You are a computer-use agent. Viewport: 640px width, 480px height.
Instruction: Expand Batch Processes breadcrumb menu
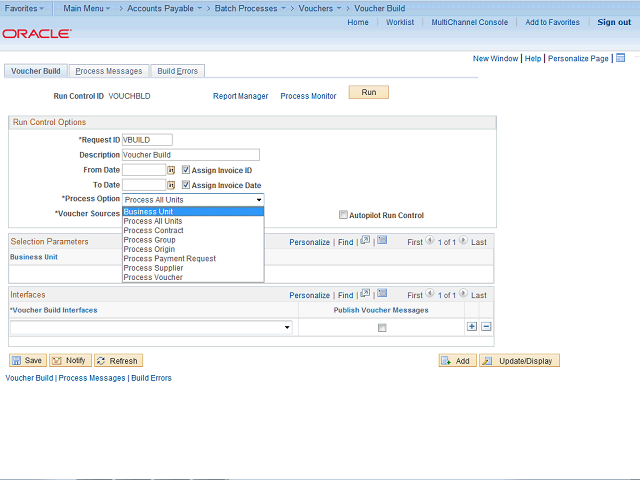(250, 8)
